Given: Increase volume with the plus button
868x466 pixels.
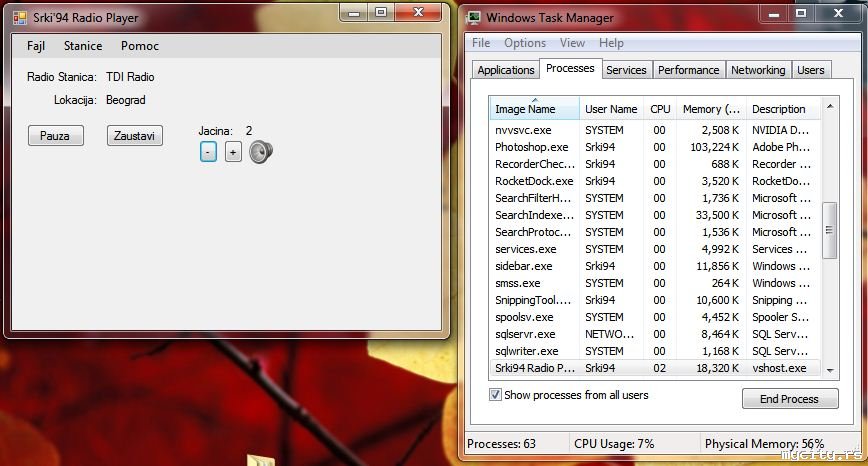Looking at the screenshot, I should [x=233, y=152].
